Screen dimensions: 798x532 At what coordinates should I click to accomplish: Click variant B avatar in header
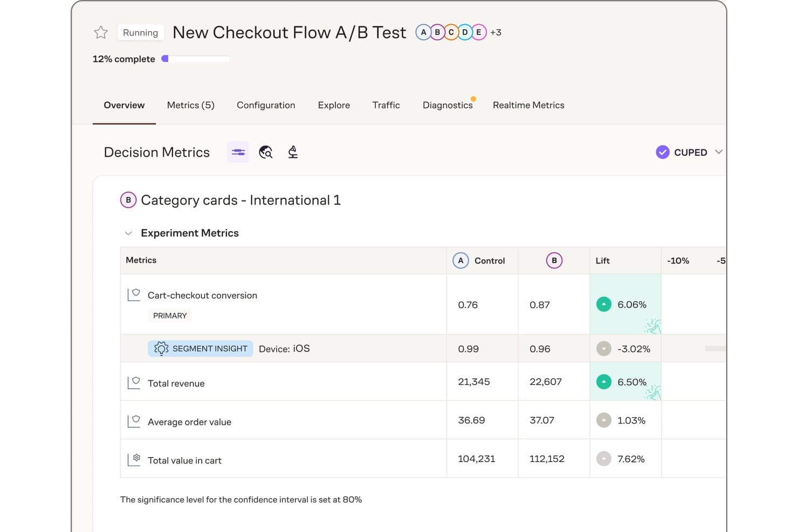coord(437,32)
